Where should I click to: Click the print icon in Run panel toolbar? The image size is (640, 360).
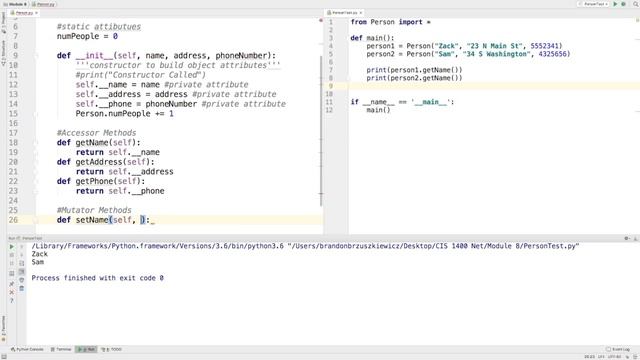click(22, 280)
